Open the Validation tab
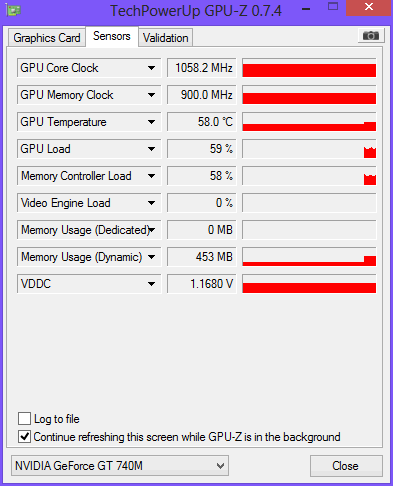 tap(166, 38)
